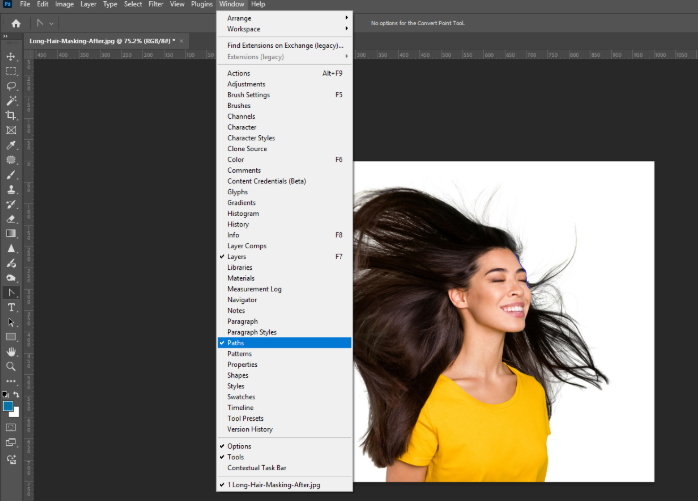Select the Frame tool
698x502 pixels.
coord(11,130)
